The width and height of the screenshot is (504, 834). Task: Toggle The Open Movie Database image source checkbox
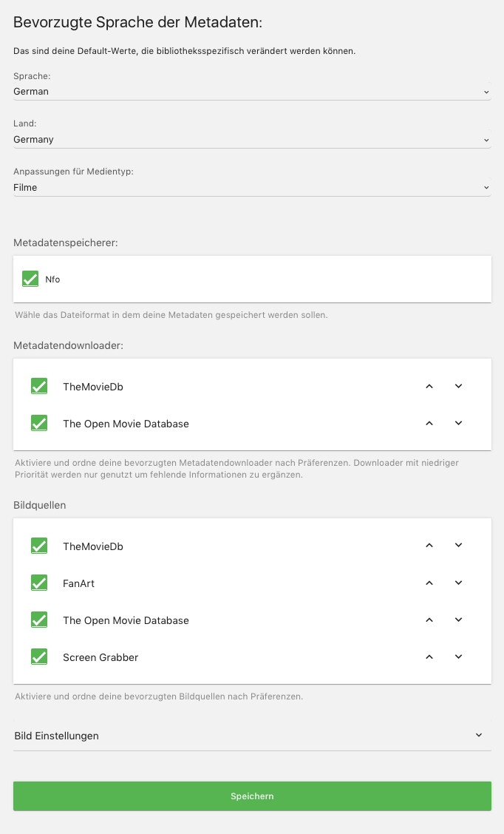tap(39, 620)
